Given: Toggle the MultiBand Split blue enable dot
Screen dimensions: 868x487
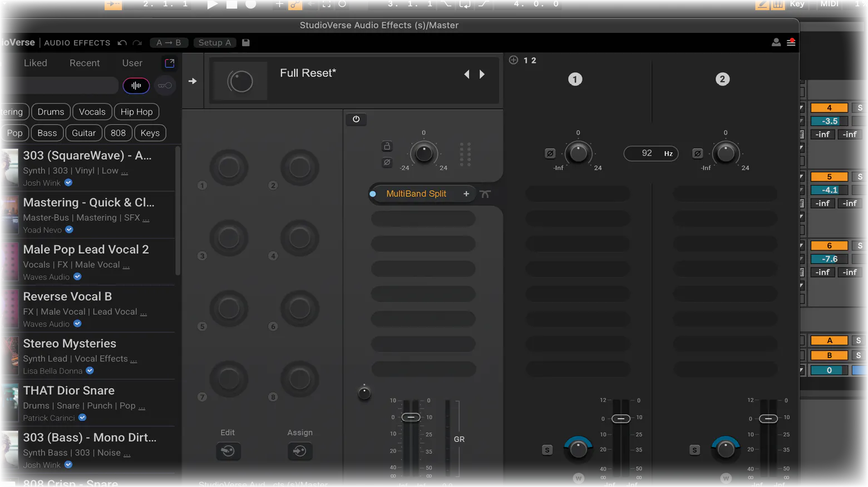Looking at the screenshot, I should [373, 194].
